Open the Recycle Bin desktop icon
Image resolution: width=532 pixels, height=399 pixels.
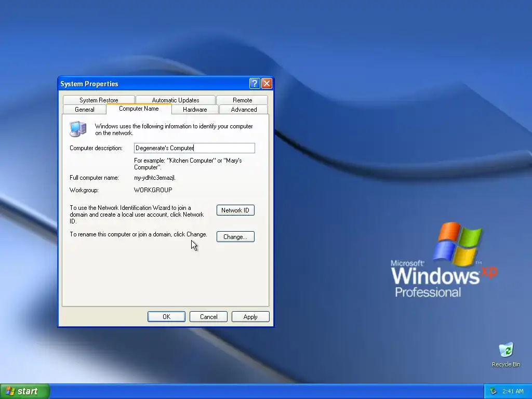pyautogui.click(x=506, y=354)
